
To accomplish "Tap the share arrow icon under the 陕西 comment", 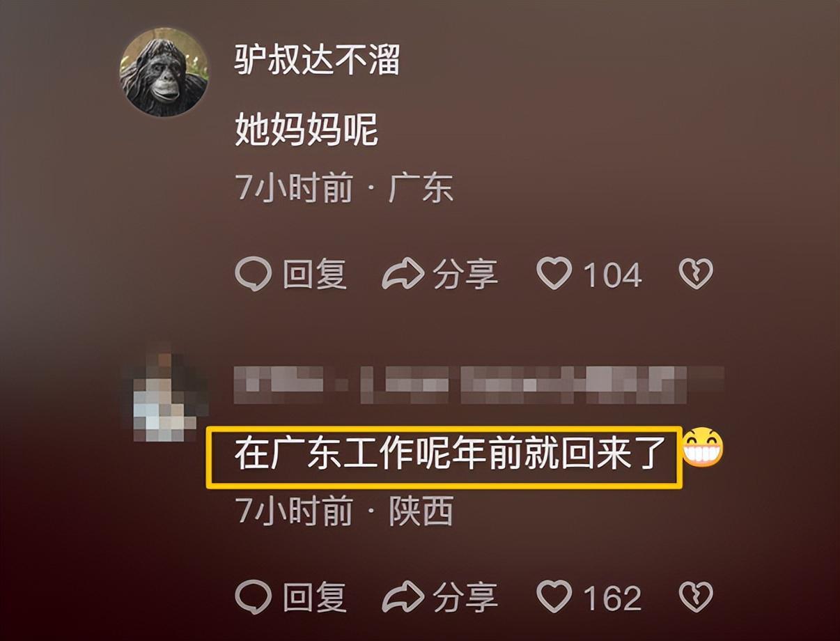I will [403, 597].
